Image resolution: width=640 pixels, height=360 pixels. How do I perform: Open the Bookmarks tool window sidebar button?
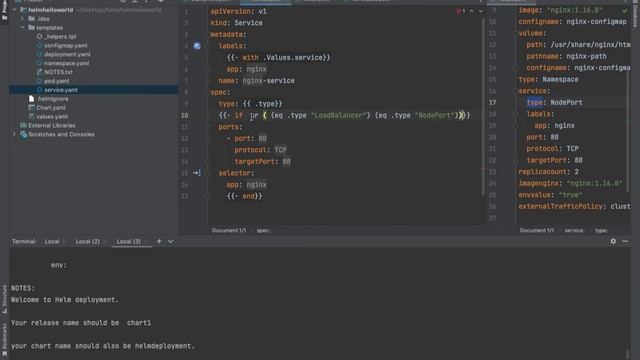click(x=4, y=339)
